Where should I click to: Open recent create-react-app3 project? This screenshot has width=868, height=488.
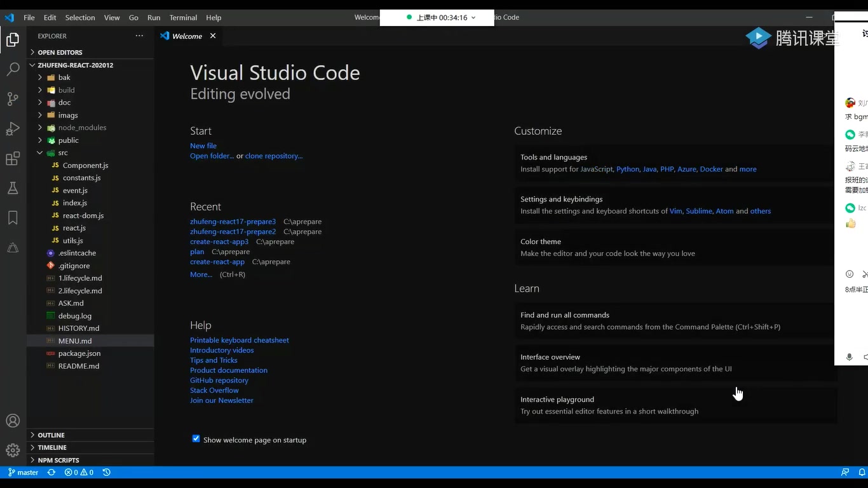(219, 241)
